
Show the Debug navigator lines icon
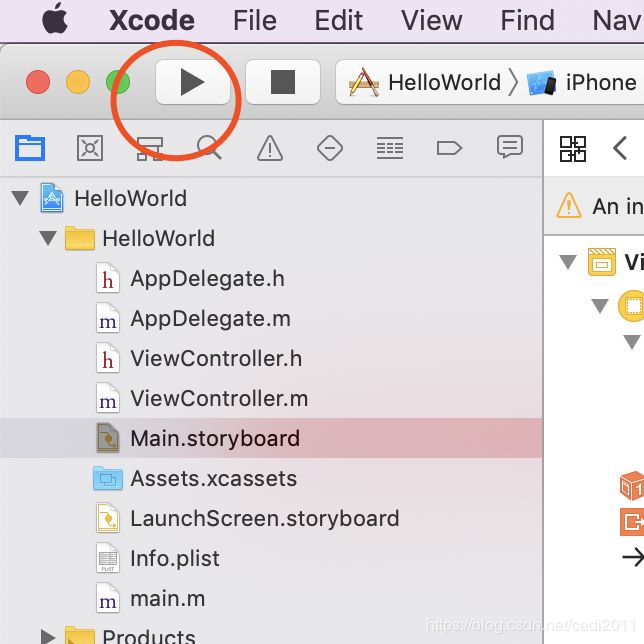tap(390, 148)
